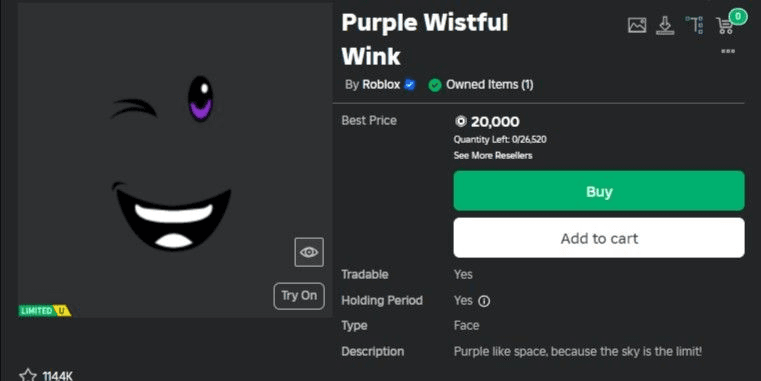This screenshot has height=381, width=761.
Task: Expand See More Resellers
Action: point(493,155)
